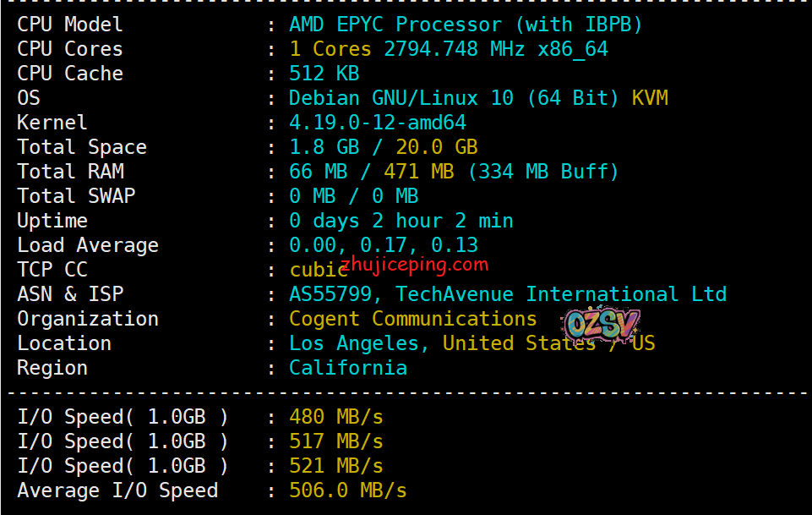Image resolution: width=812 pixels, height=515 pixels.
Task: Click the California region value
Action: [347, 368]
